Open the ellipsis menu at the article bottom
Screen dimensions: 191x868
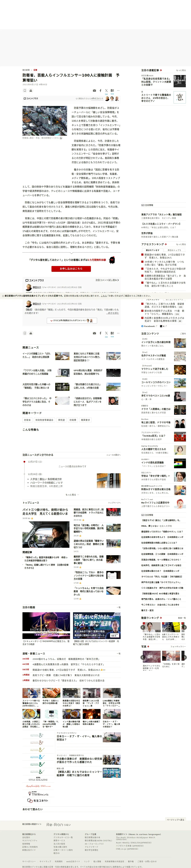118,333
